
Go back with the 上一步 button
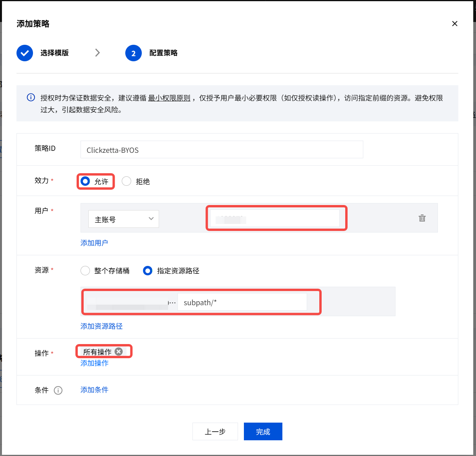pyautogui.click(x=215, y=432)
